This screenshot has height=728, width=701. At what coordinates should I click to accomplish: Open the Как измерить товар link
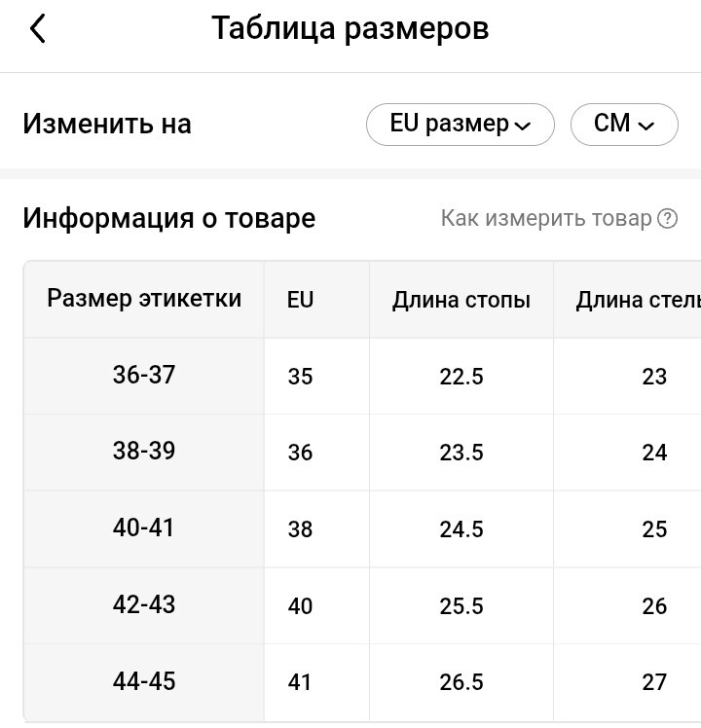point(546,218)
